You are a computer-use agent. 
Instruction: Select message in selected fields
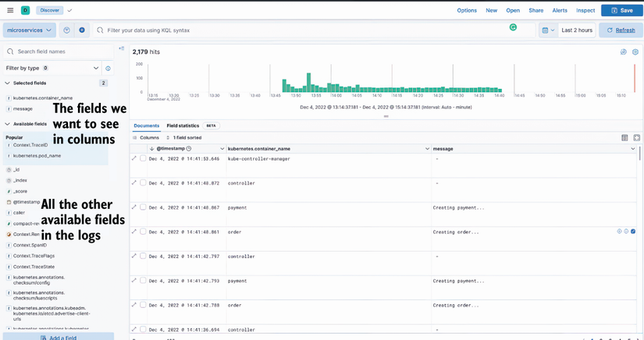tap(23, 109)
